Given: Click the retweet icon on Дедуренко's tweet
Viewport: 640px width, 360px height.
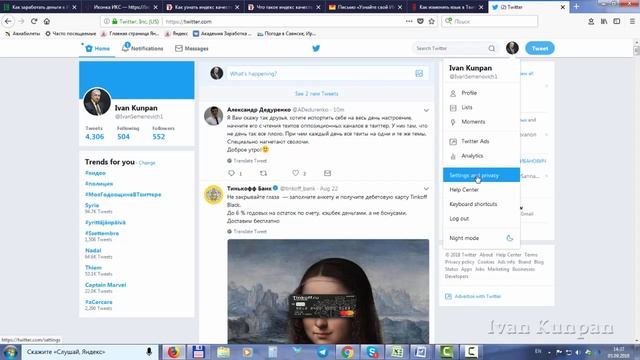Looking at the screenshot, I should 263,173.
